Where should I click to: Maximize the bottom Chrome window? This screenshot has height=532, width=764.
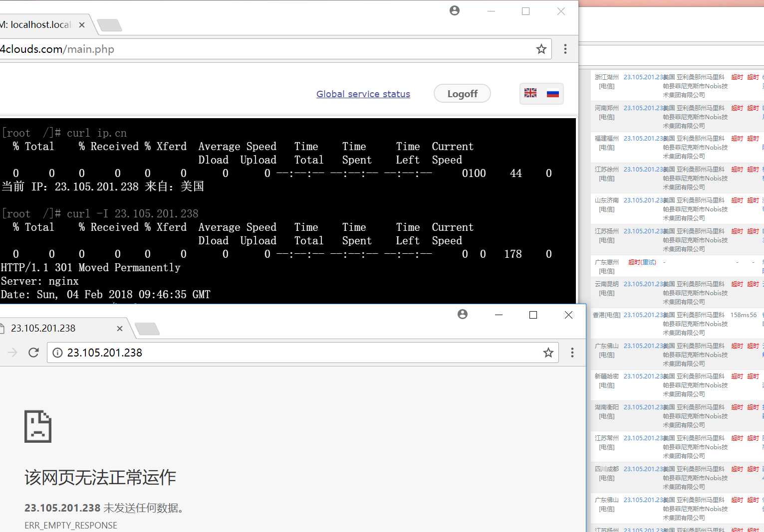click(533, 315)
